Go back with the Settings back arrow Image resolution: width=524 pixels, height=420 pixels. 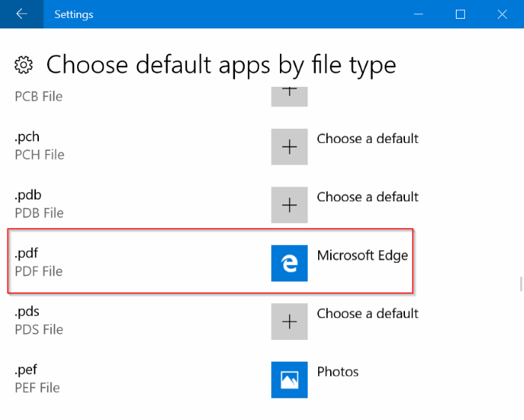click(22, 14)
